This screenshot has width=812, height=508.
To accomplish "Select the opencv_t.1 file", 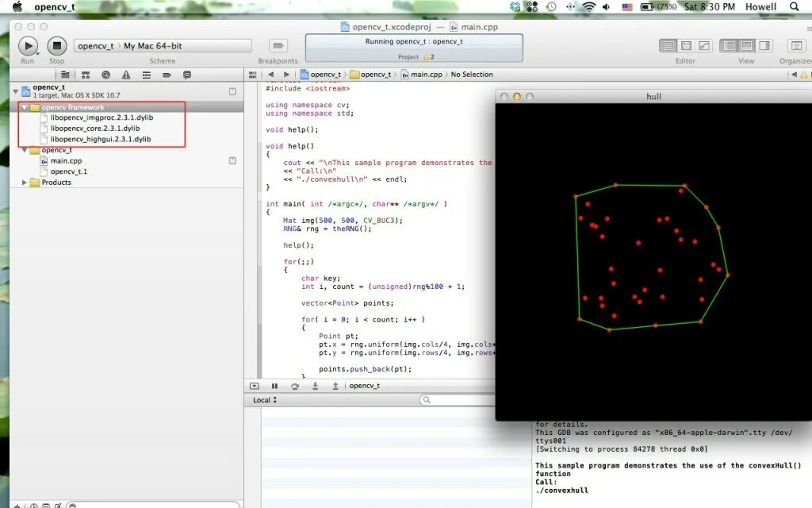I will click(69, 171).
